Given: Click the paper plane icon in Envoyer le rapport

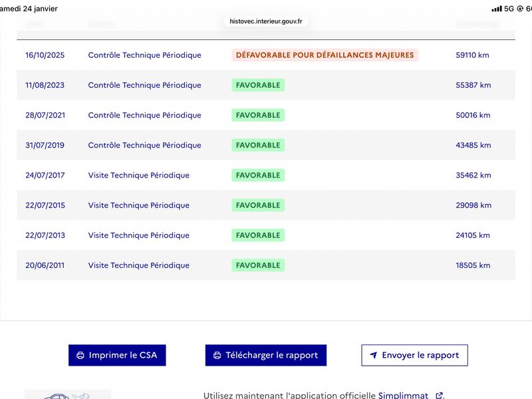Looking at the screenshot, I should point(373,355).
